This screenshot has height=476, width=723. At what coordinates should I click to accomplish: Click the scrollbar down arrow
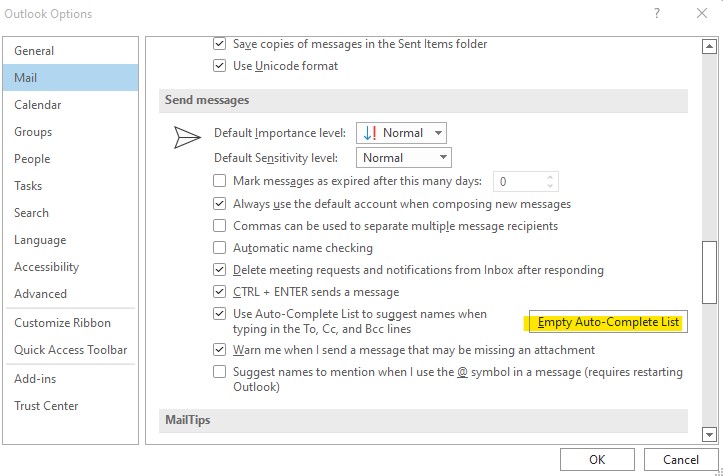point(709,434)
